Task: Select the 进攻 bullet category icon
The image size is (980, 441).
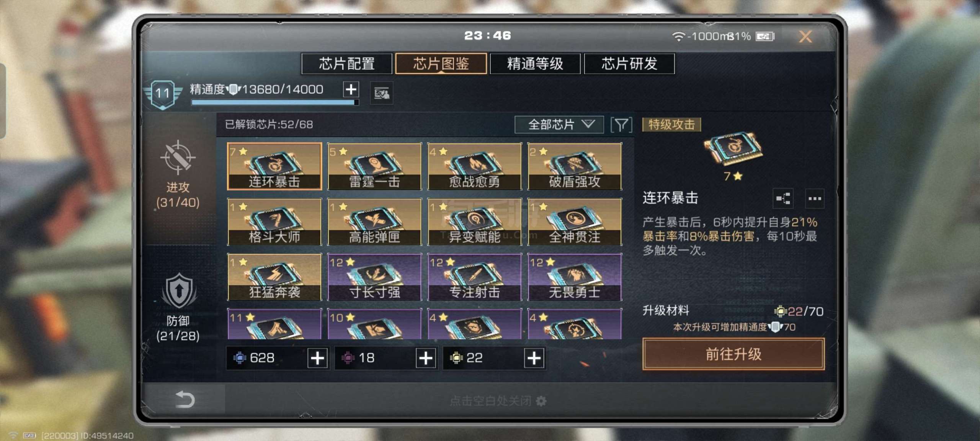Action: coord(178,157)
